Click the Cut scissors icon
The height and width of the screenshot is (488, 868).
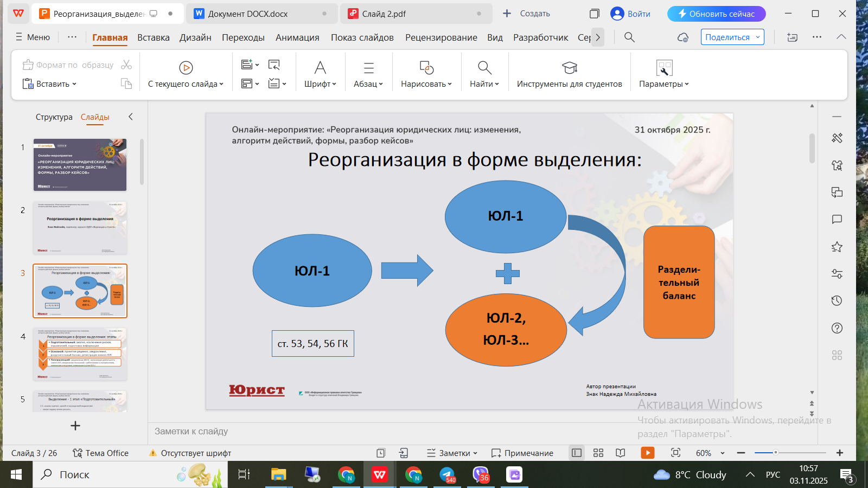pyautogui.click(x=126, y=65)
